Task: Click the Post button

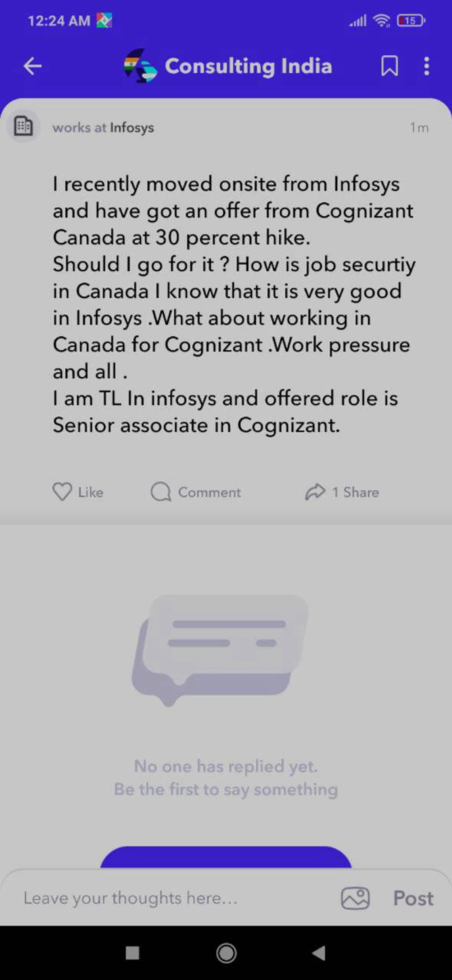Action: 413,898
